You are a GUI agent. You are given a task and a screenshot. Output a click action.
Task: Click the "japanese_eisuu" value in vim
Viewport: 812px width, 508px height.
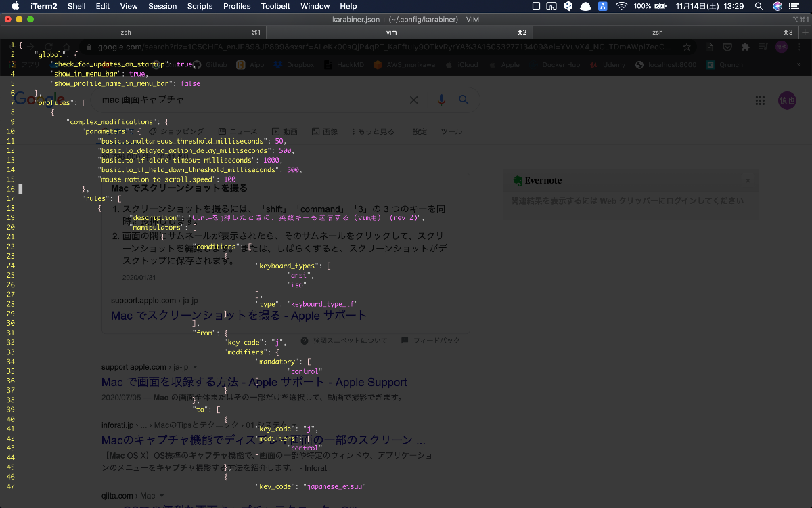point(335,486)
